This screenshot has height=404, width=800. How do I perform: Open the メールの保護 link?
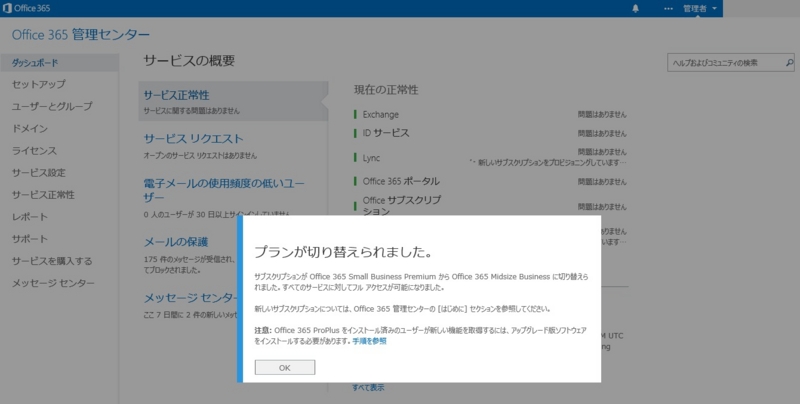click(176, 242)
